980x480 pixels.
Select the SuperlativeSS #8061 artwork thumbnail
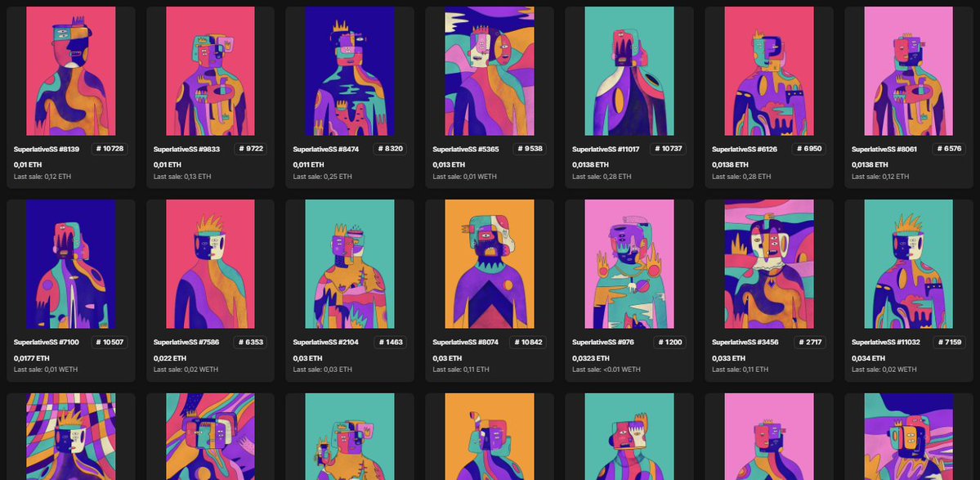coord(907,71)
